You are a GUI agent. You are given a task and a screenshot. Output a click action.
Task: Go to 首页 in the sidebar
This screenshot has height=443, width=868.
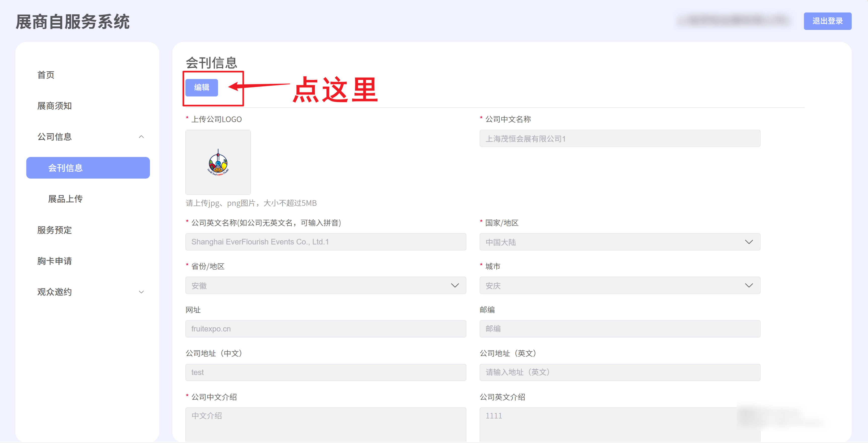point(46,75)
